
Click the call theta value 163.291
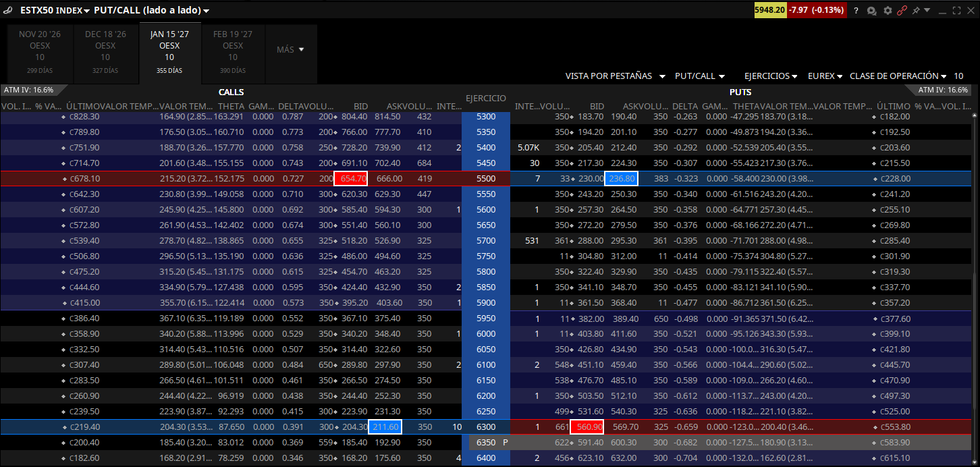(x=229, y=117)
